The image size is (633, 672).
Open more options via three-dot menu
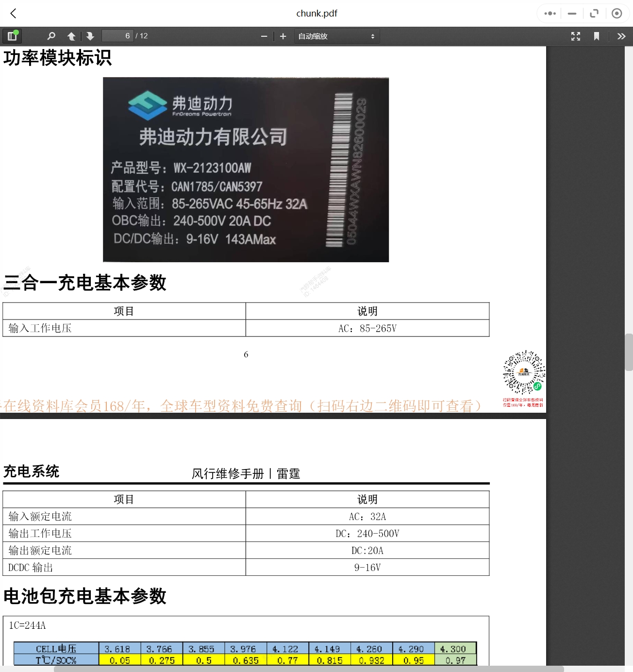point(549,13)
